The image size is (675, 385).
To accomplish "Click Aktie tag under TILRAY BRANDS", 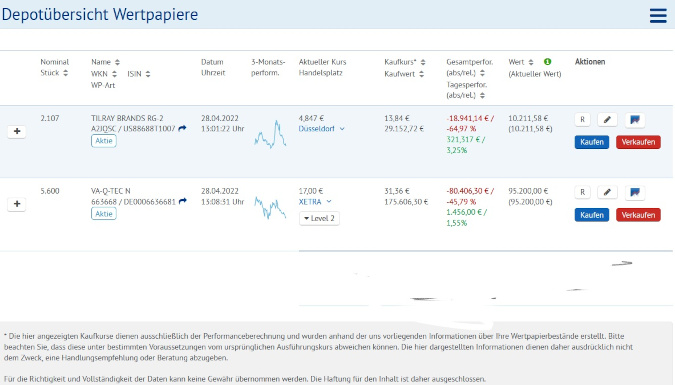I will (x=104, y=141).
